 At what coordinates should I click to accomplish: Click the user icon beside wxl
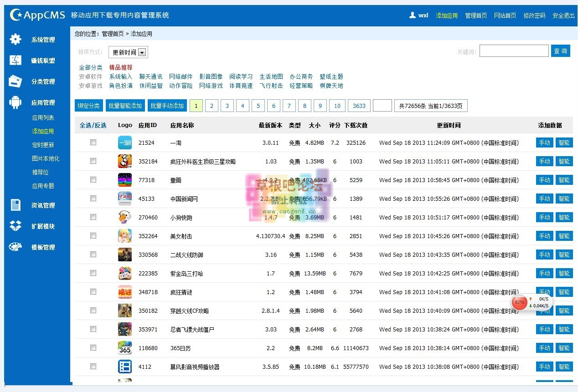412,15
